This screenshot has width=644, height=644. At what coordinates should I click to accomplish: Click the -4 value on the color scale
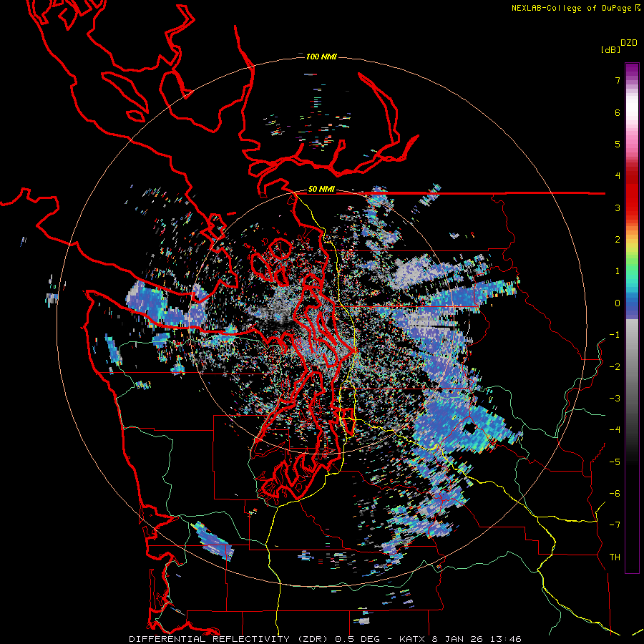(x=615, y=430)
